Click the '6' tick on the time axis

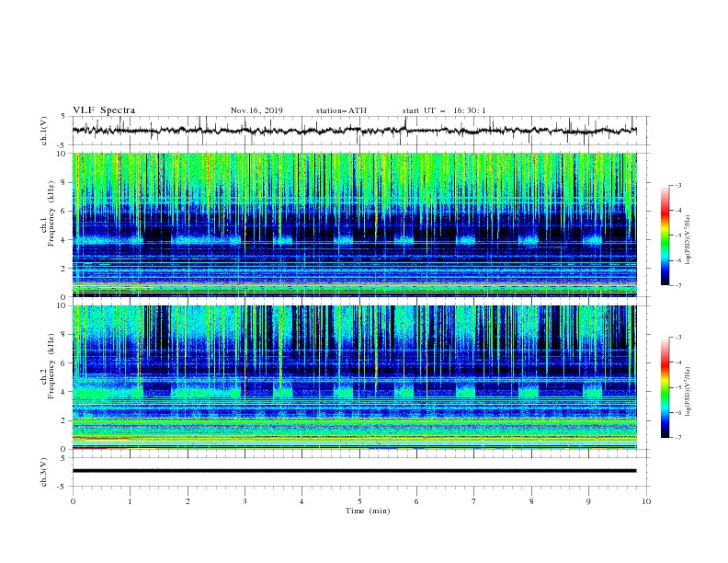(417, 501)
